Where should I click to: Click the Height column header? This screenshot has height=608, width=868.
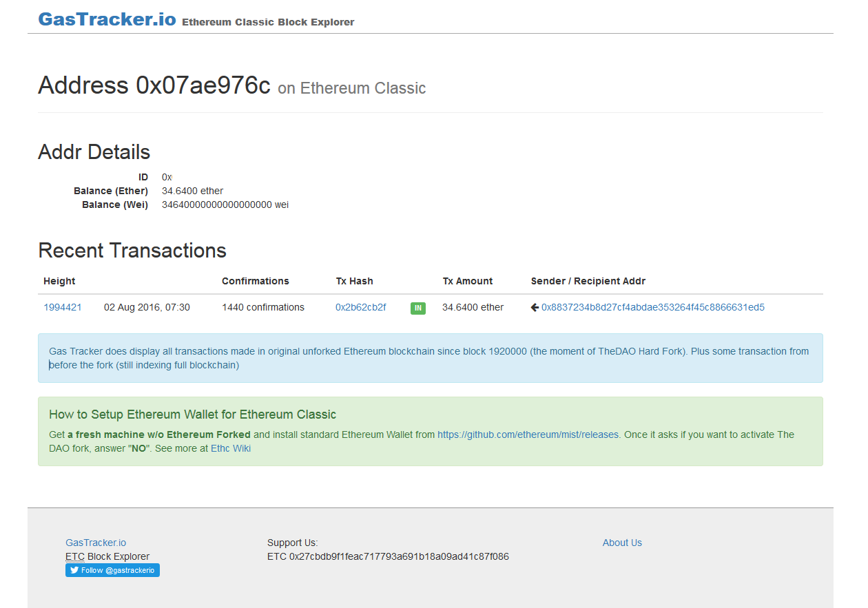tap(59, 281)
